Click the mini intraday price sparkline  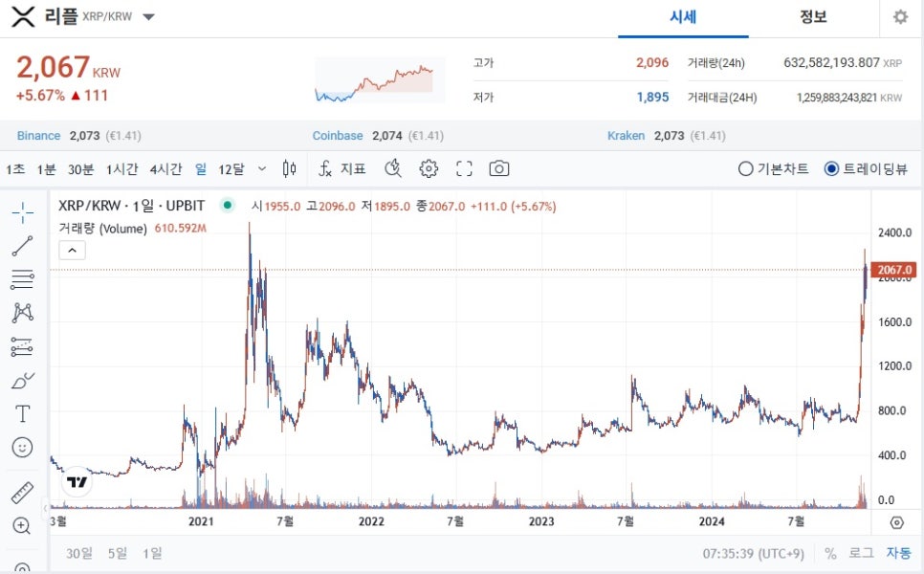[x=380, y=80]
